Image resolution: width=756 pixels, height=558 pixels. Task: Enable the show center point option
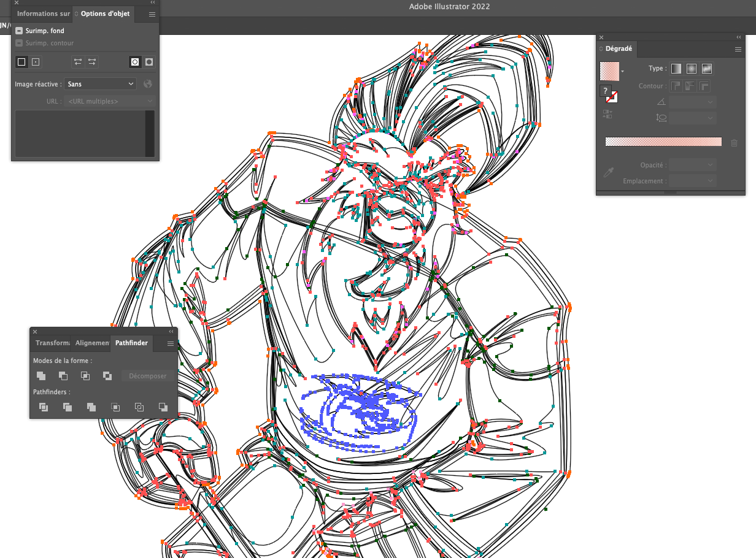pos(36,62)
